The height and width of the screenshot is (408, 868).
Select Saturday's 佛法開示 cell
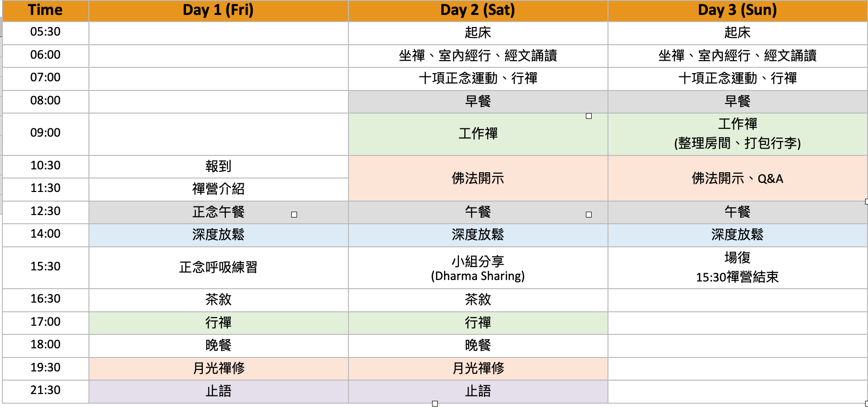coord(478,178)
